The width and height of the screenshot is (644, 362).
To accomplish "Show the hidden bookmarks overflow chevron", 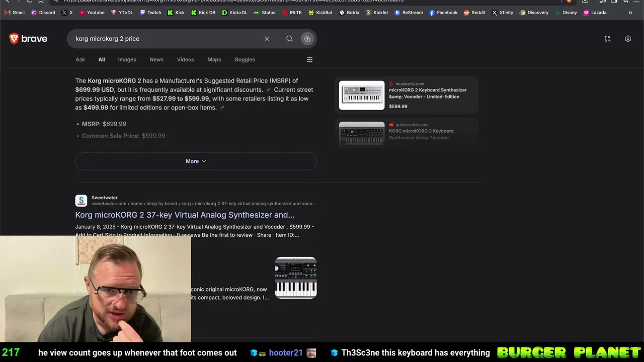I will pyautogui.click(x=630, y=13).
